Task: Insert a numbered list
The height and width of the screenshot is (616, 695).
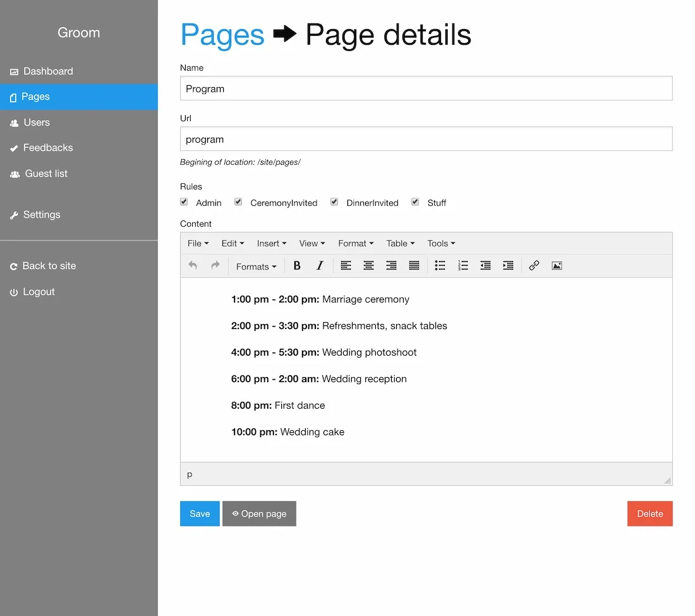Action: 462,266
